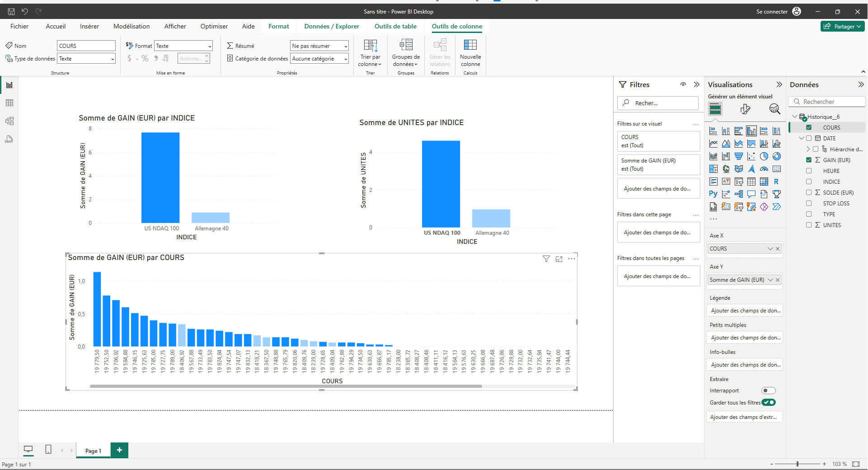Click the horizontal scrollbar under COURS chart

pos(286,386)
